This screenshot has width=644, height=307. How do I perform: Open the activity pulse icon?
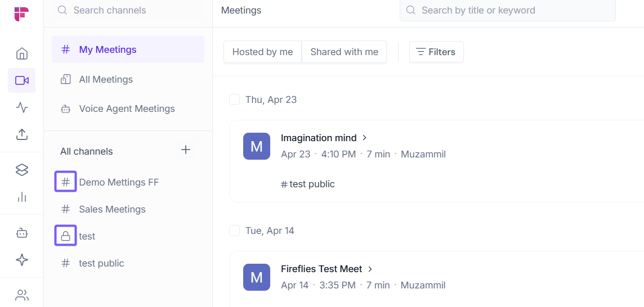click(x=22, y=107)
